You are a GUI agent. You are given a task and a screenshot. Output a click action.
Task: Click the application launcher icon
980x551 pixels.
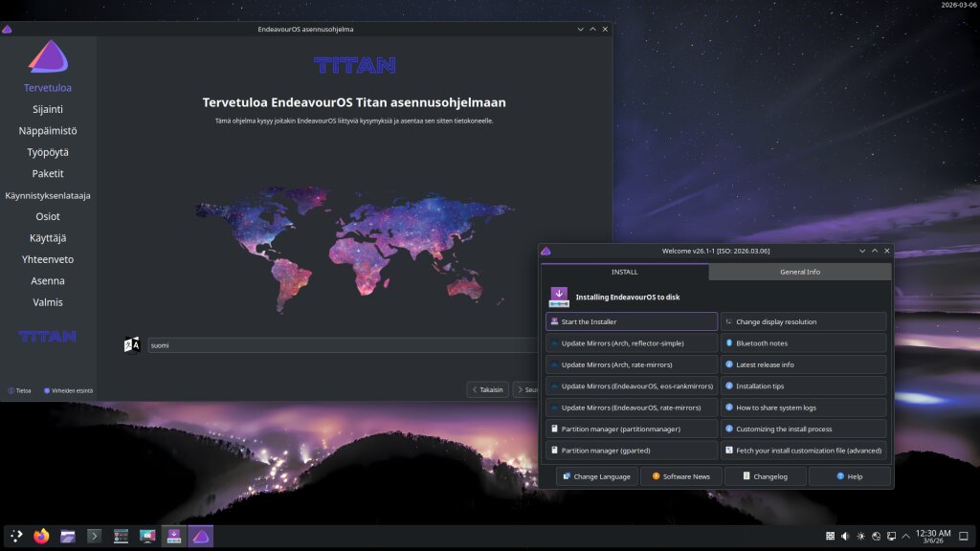coord(16,536)
